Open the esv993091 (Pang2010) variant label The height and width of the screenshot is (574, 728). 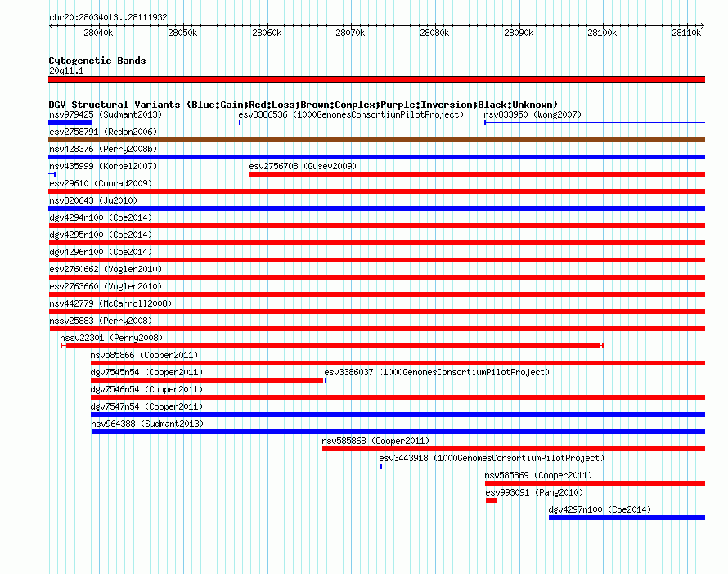point(534,492)
